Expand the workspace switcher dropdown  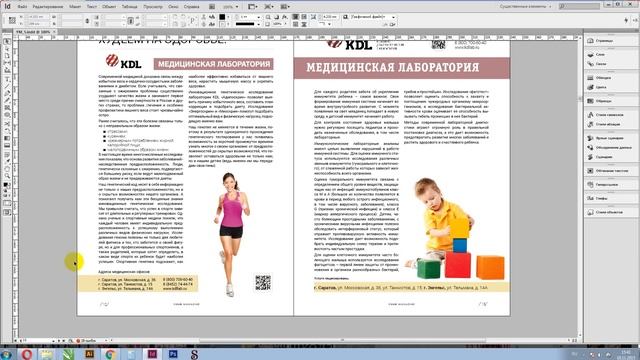click(x=525, y=7)
